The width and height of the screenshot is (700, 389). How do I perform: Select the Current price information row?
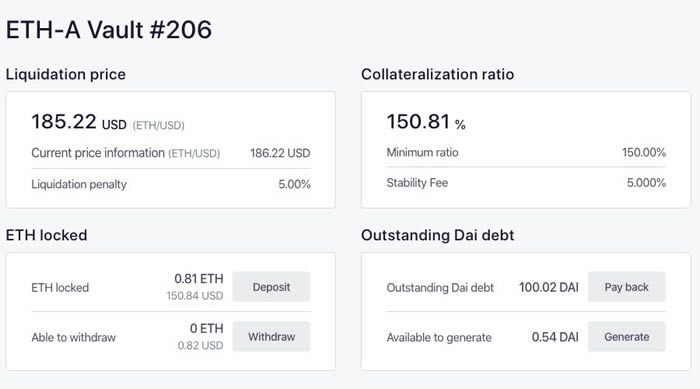pyautogui.click(x=171, y=153)
